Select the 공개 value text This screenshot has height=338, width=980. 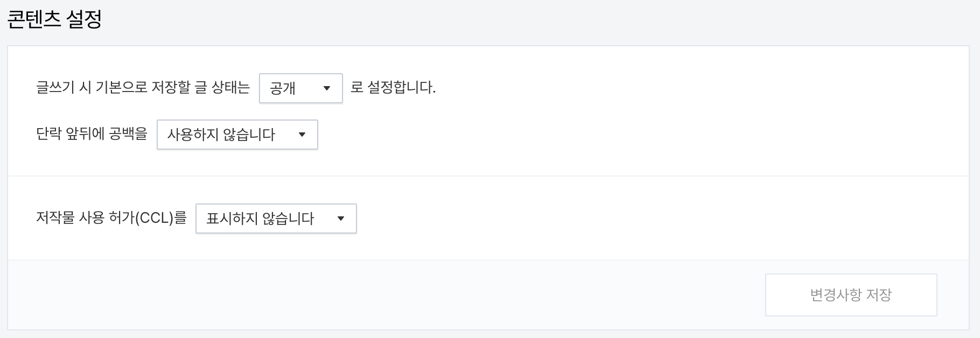pos(282,88)
